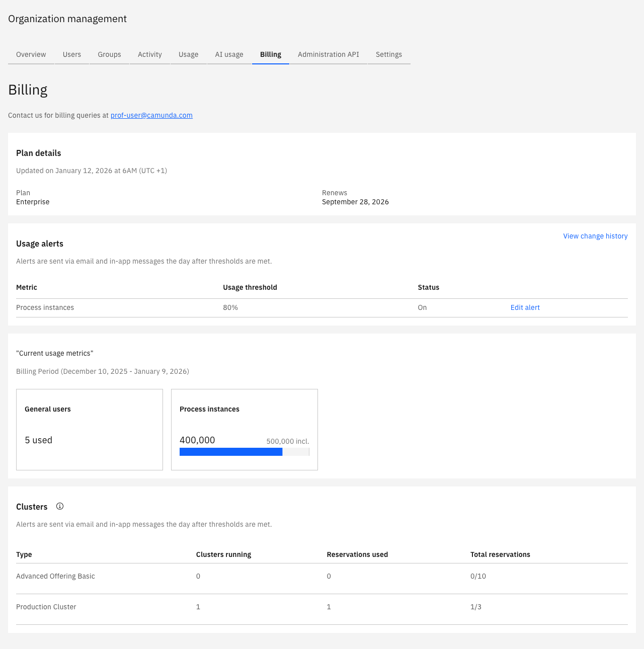Select the Usage tab

[189, 54]
